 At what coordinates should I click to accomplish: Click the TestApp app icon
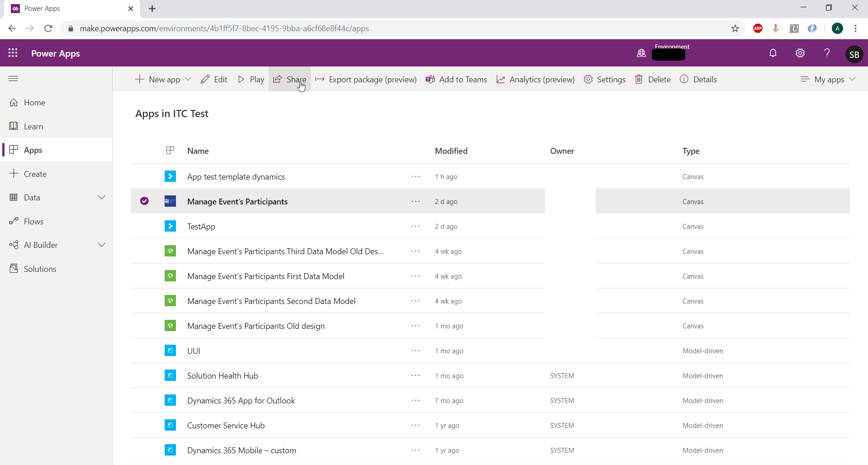click(x=170, y=226)
